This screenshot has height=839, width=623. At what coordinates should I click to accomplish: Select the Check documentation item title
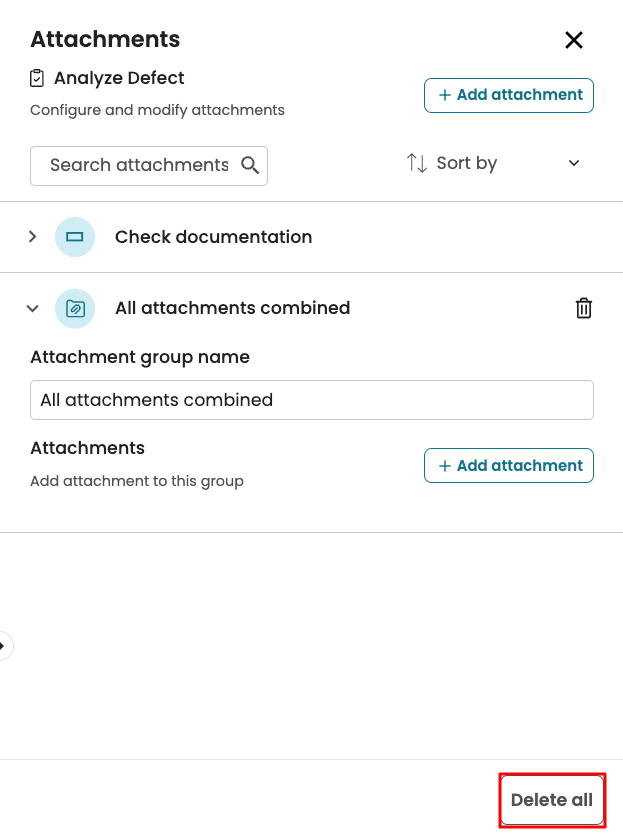[213, 237]
